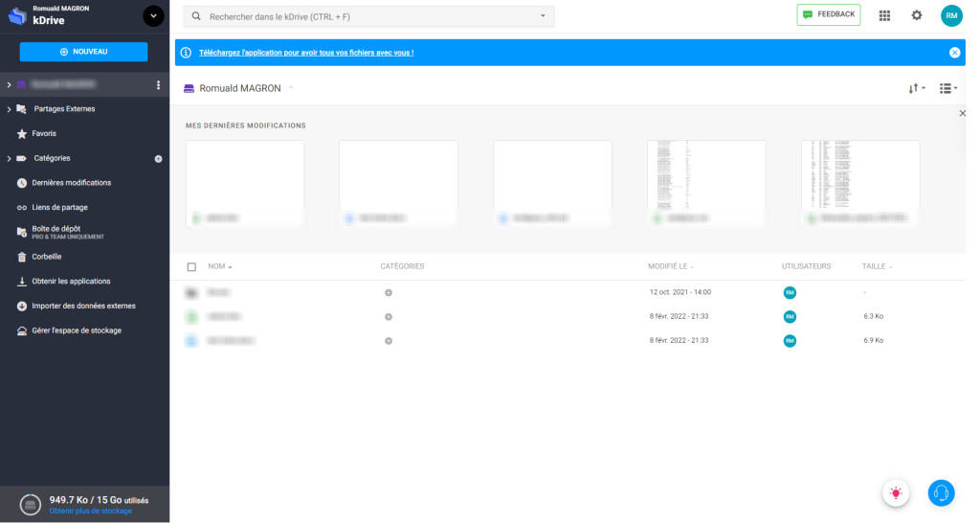Add category to the 6.9 Ko file
The height and width of the screenshot is (523, 980).
pos(389,341)
